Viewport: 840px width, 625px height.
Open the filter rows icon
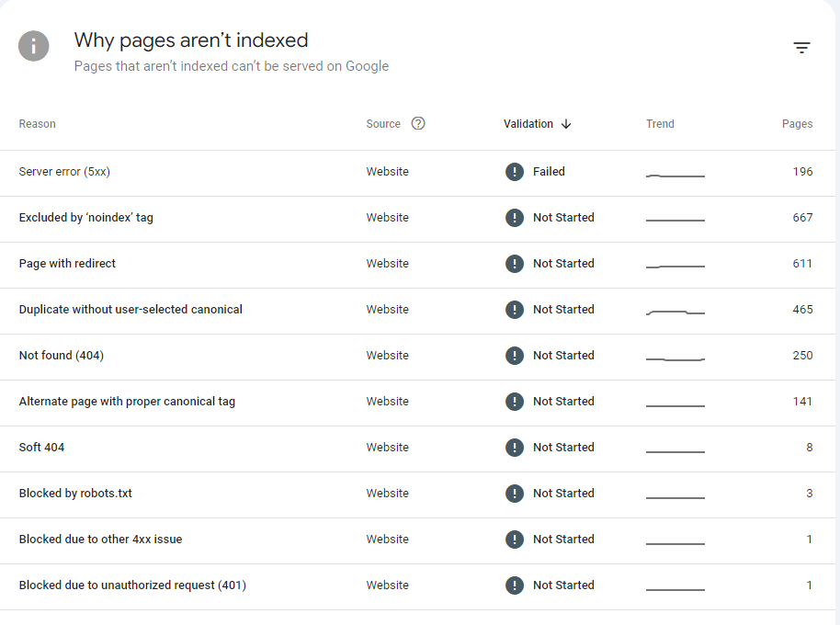point(801,48)
